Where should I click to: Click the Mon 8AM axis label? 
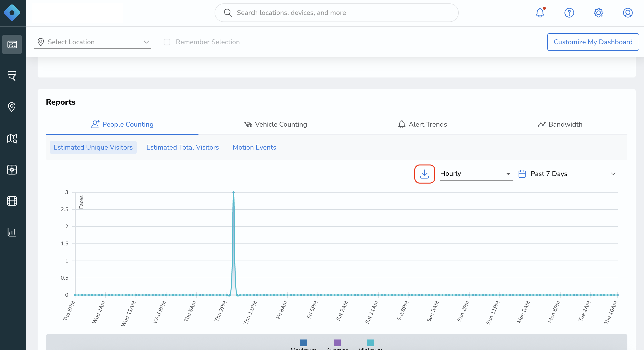click(523, 312)
